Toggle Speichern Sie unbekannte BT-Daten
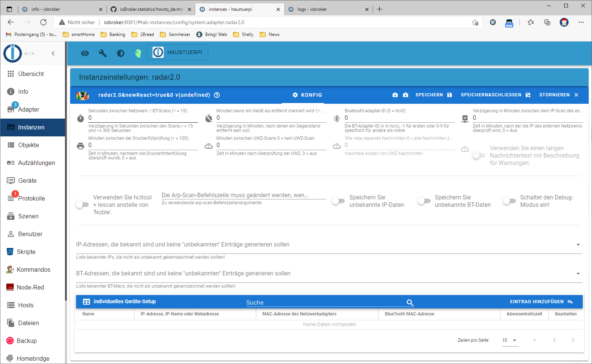Image resolution: width=592 pixels, height=364 pixels. [424, 201]
